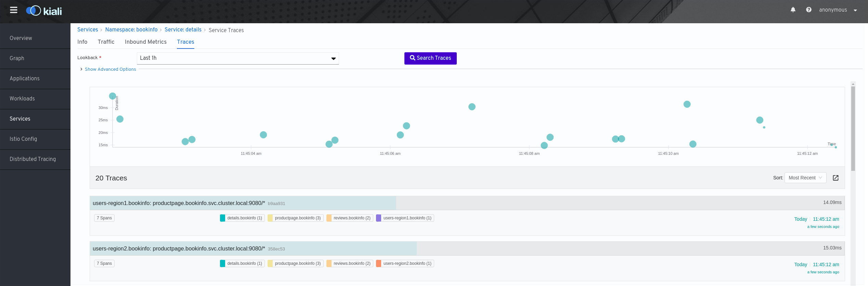Open Distributed Tracing in sidebar
Screen dimensions: 868x286
pyautogui.click(x=35, y=159)
